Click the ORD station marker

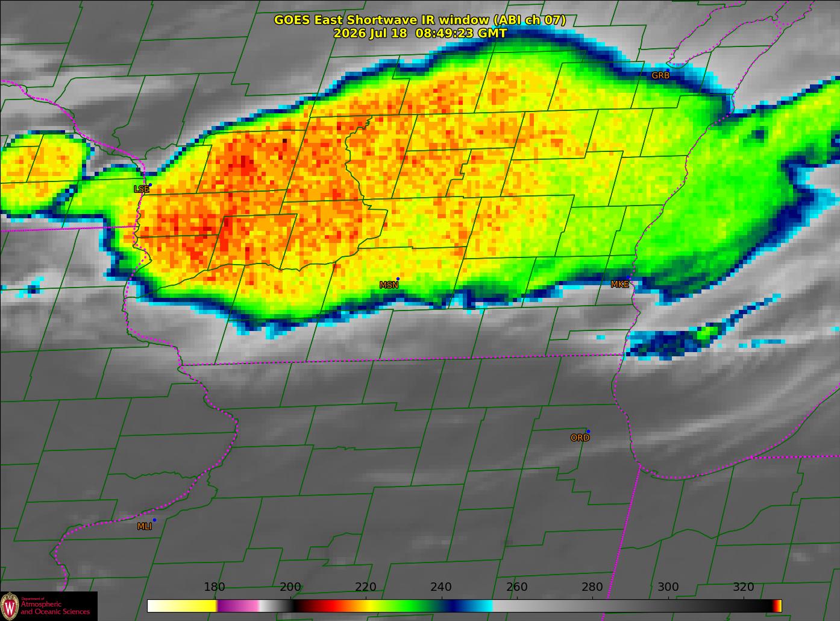tap(588, 431)
